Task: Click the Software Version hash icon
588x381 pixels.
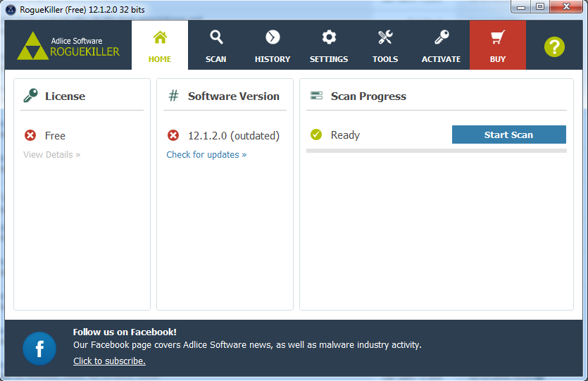Action: coord(173,96)
